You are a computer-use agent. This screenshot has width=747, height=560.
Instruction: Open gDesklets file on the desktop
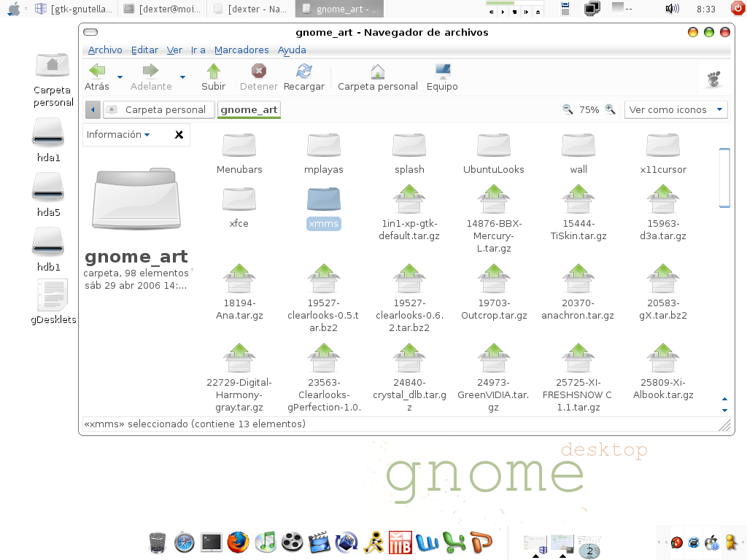[53, 302]
